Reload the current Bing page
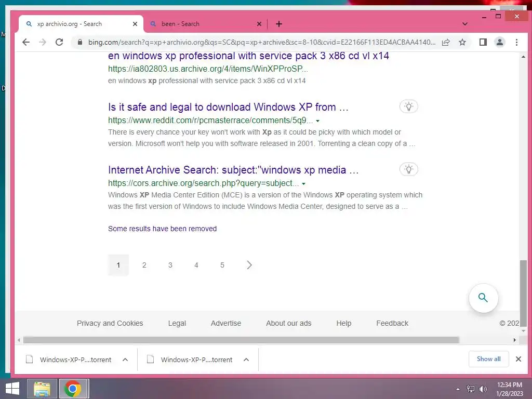Viewport: 532px width, 399px height. coord(59,42)
